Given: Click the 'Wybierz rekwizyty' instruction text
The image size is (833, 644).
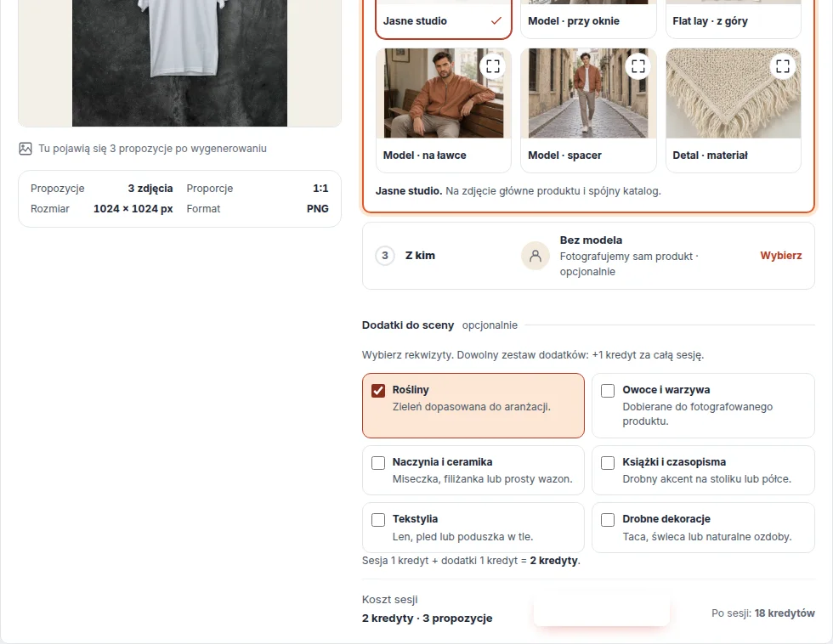Looking at the screenshot, I should 533,355.
